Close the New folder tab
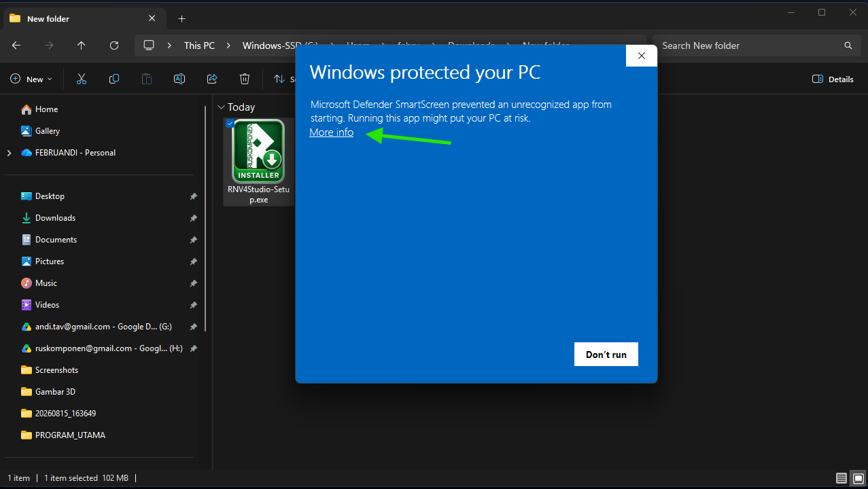The height and width of the screenshot is (489, 868). pyautogui.click(x=153, y=18)
